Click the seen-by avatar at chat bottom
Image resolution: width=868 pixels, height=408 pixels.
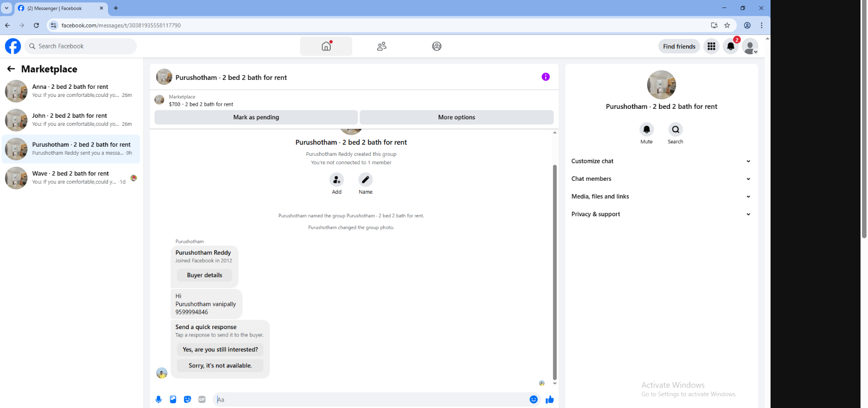tap(542, 383)
